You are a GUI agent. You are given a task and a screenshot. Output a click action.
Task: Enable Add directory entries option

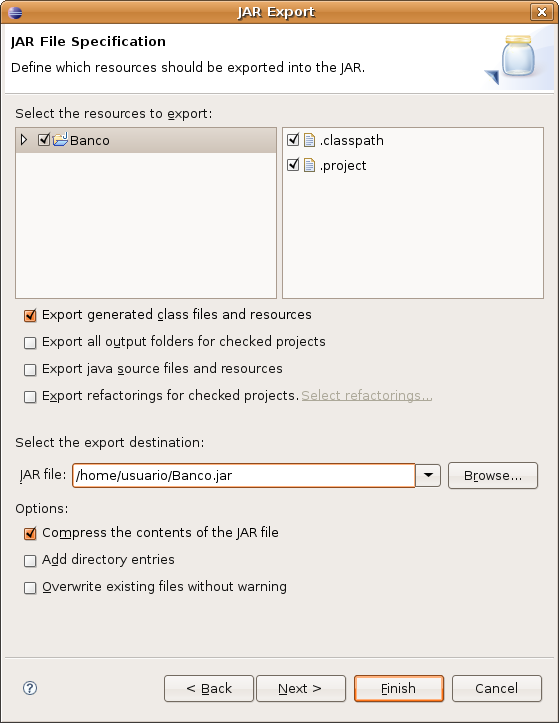point(30,561)
